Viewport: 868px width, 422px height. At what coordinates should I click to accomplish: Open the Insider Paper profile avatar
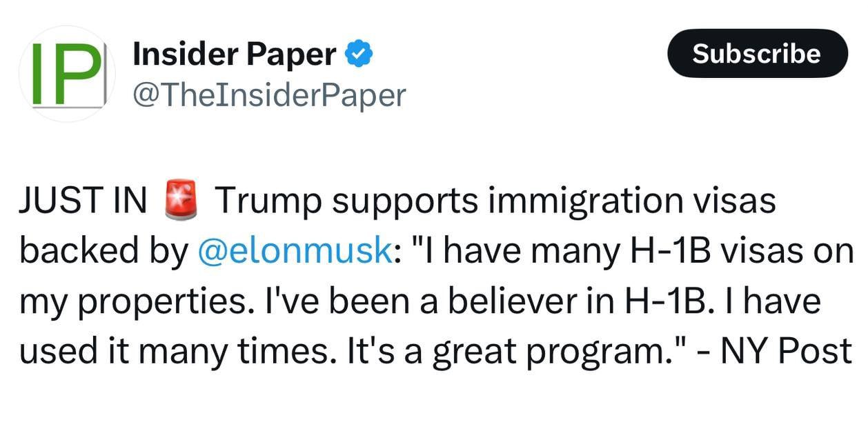pos(67,74)
